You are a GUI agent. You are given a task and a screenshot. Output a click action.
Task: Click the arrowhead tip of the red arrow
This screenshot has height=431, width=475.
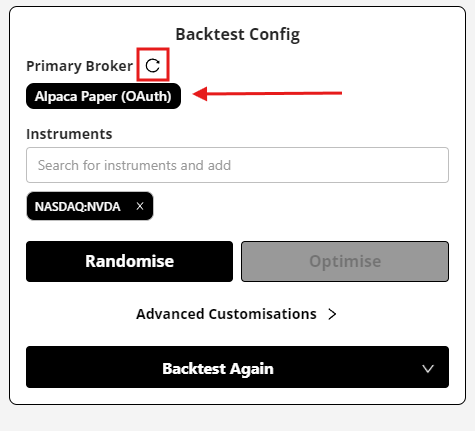pyautogui.click(x=197, y=94)
